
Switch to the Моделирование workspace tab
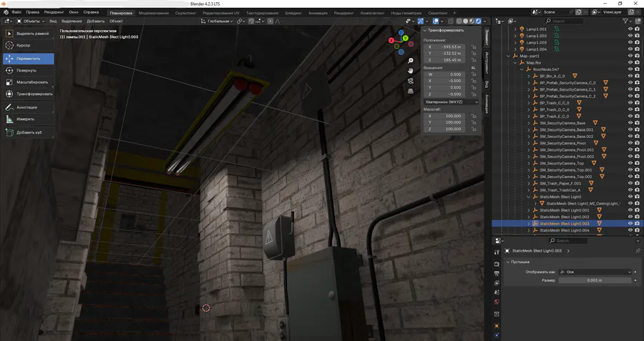pyautogui.click(x=154, y=13)
